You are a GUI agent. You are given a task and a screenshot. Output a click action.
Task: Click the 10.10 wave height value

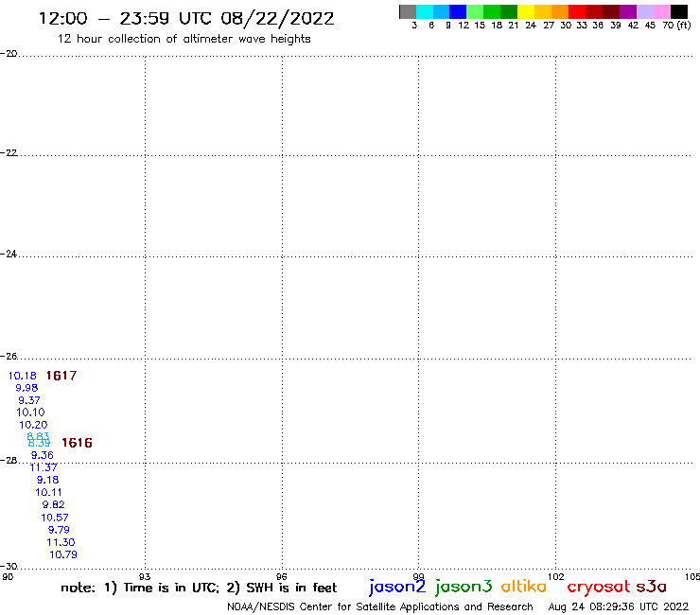click(30, 413)
